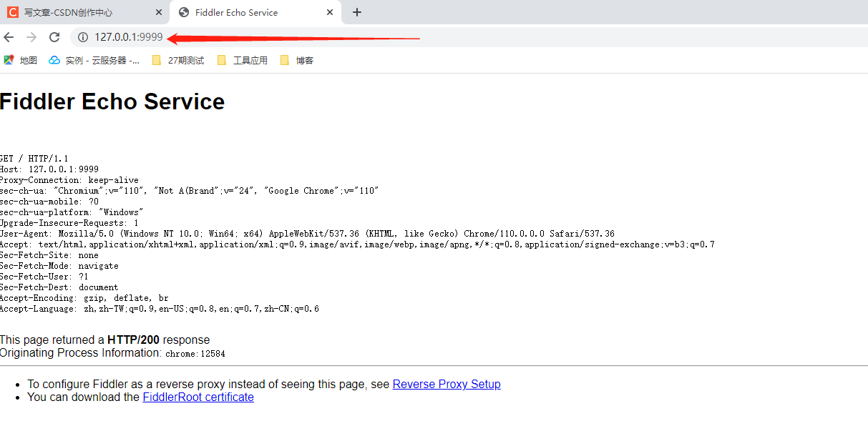Open the 27期测试 bookmark folder

click(x=178, y=61)
